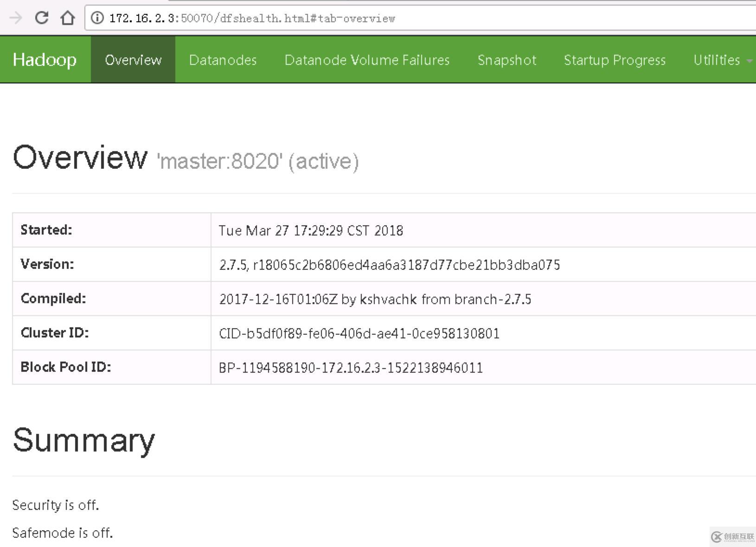Screen dimensions: 756x547
Task: Click the 'Started:' row label
Action: [x=46, y=230]
